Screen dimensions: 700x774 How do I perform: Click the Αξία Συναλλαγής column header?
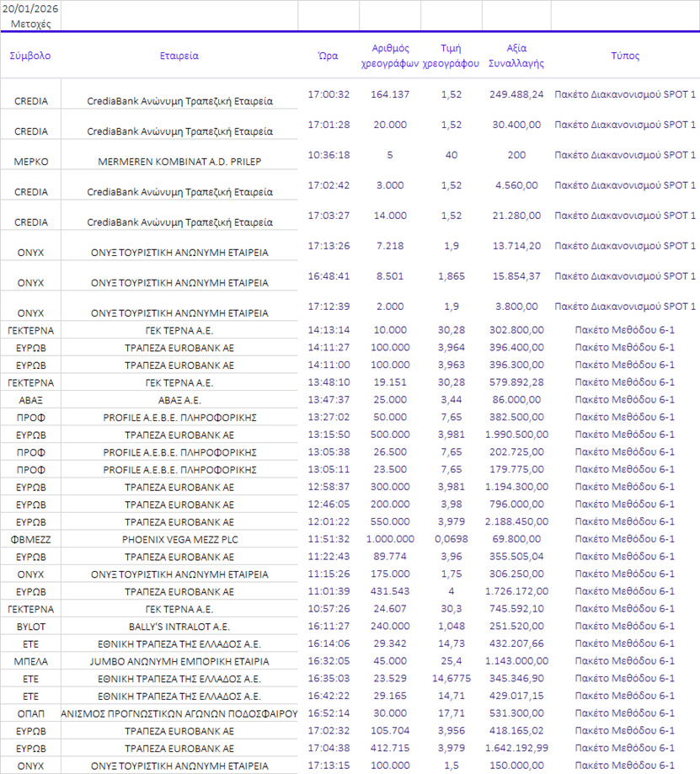516,56
